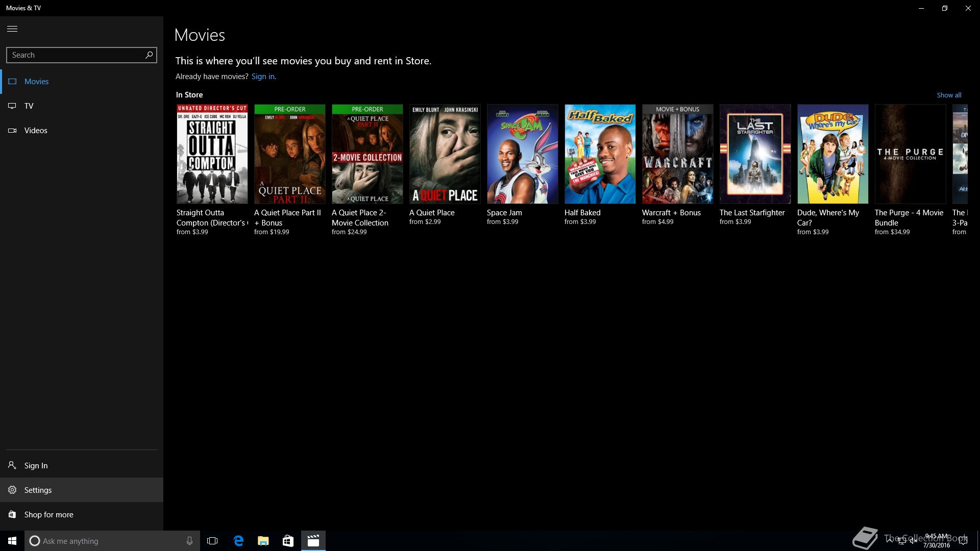This screenshot has height=551, width=980.
Task: Click 'from $34.99' price text
Action: [892, 232]
